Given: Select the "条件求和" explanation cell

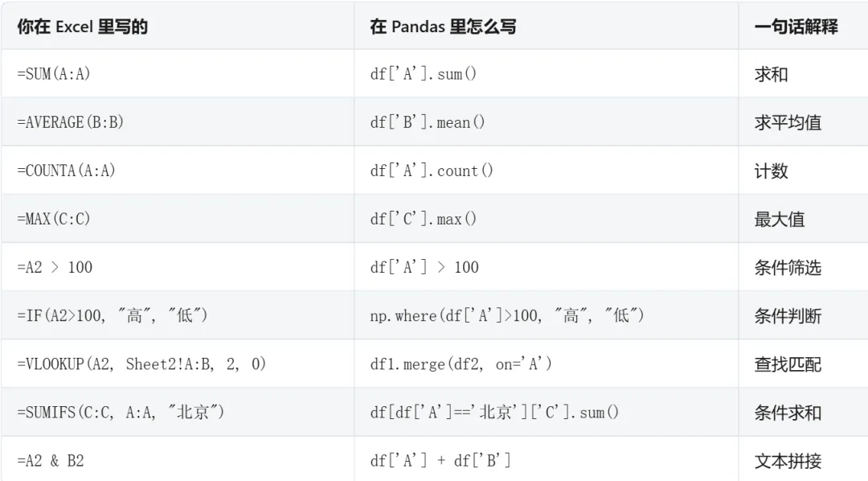Looking at the screenshot, I should [788, 413].
